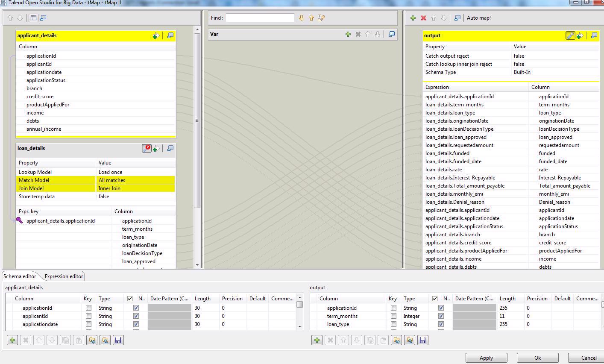Save applicant_details schema as XML file
The image size is (604, 364).
(x=118, y=340)
